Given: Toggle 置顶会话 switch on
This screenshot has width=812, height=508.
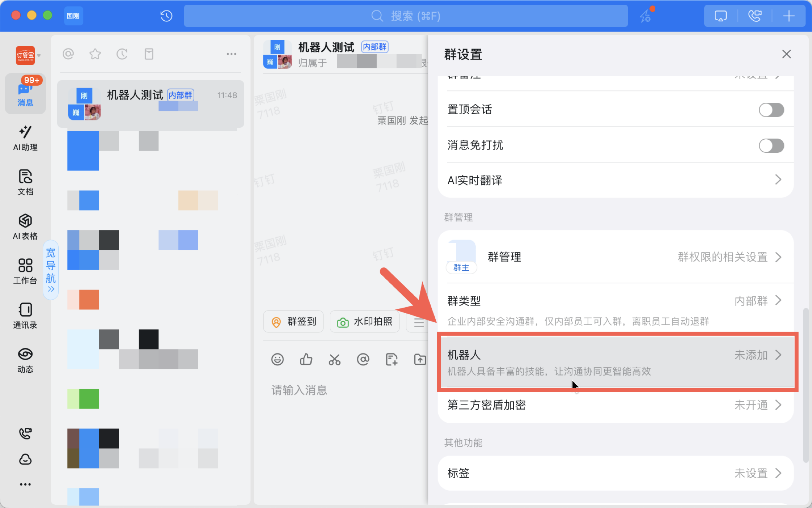Looking at the screenshot, I should (771, 110).
